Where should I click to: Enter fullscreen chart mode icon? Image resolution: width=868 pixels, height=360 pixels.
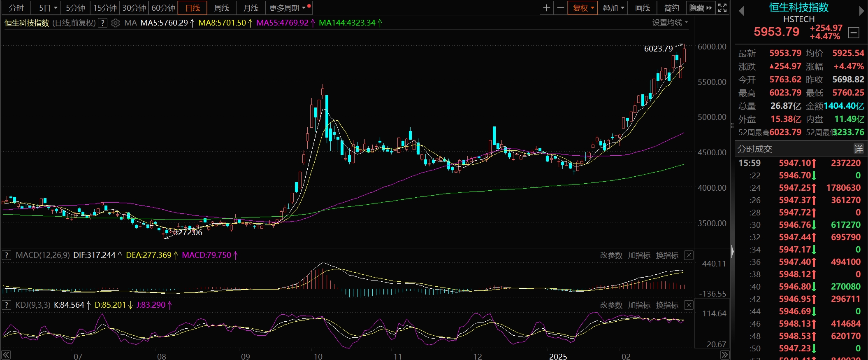[x=722, y=8]
